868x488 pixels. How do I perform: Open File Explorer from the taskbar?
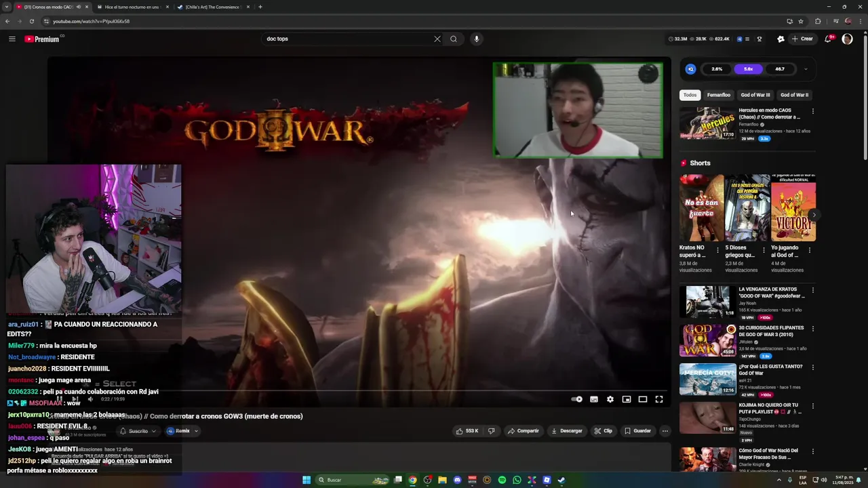tap(442, 480)
